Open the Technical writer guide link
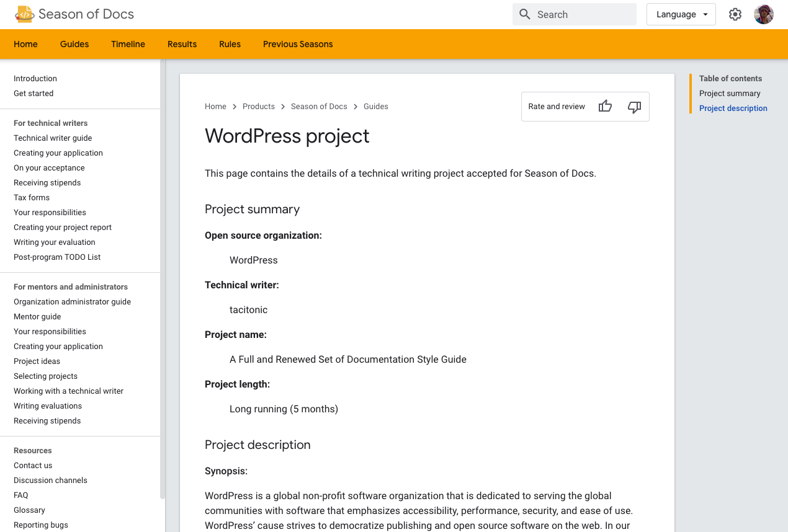Image resolution: width=788 pixels, height=532 pixels. pyautogui.click(x=53, y=138)
